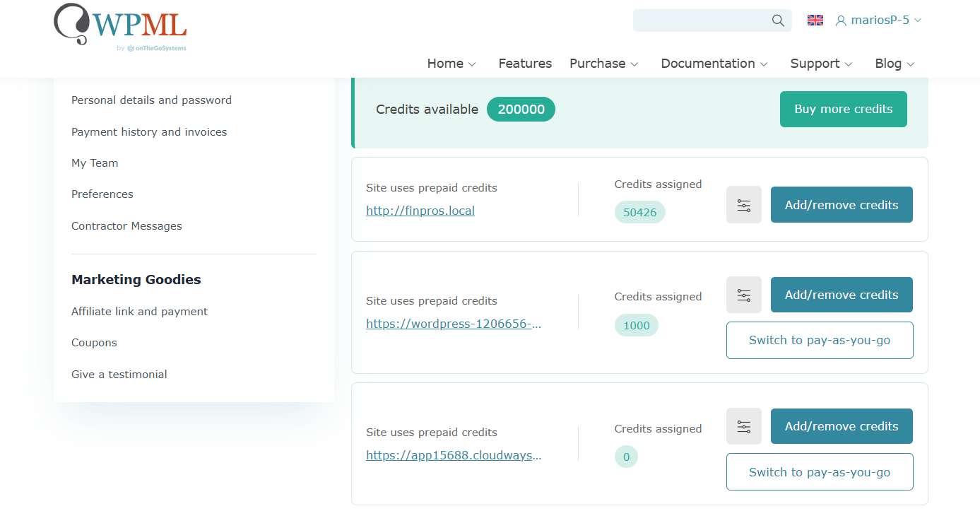This screenshot has width=980, height=523.
Task: Click Buy more credits button
Action: (x=844, y=109)
